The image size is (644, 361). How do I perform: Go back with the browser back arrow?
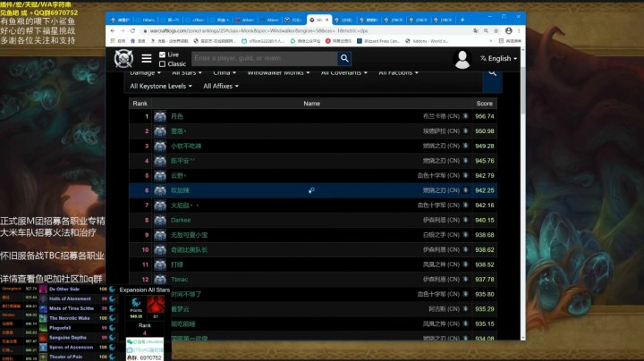pyautogui.click(x=113, y=30)
